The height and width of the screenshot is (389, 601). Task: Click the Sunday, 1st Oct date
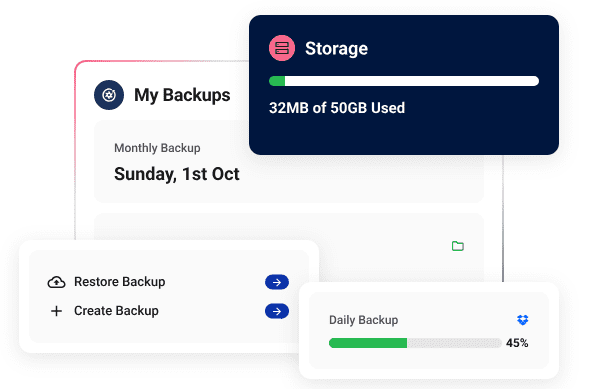pos(177,174)
